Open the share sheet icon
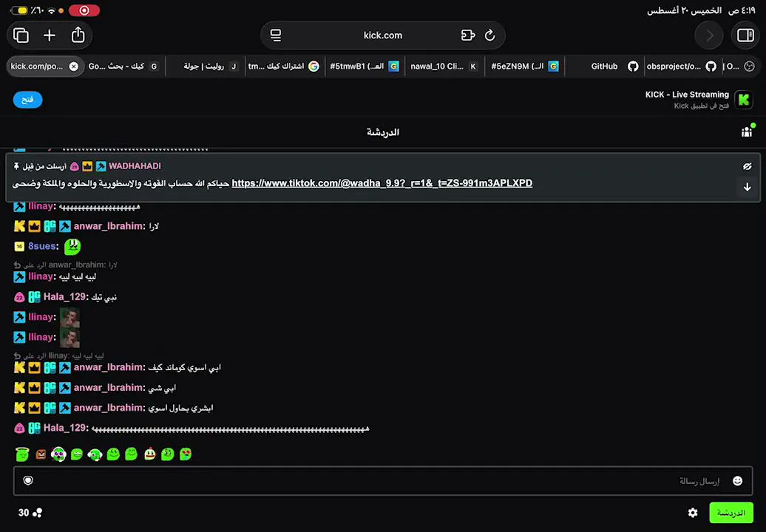This screenshot has width=766, height=532. [x=78, y=35]
